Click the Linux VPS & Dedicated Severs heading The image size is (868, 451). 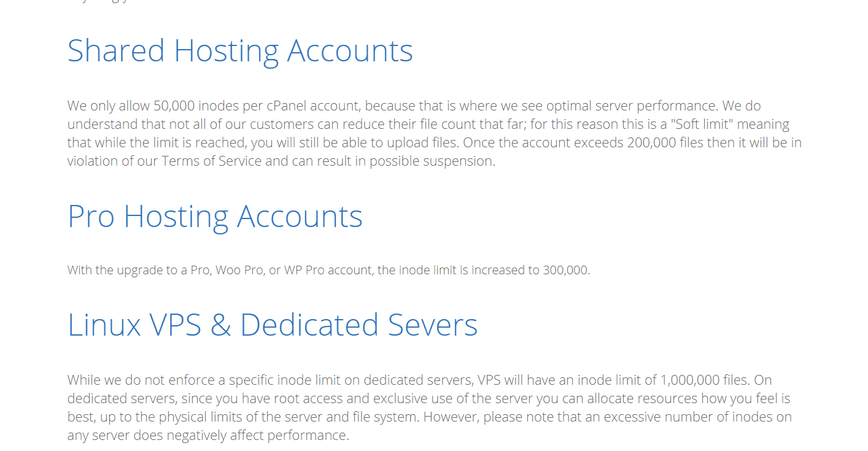(273, 325)
